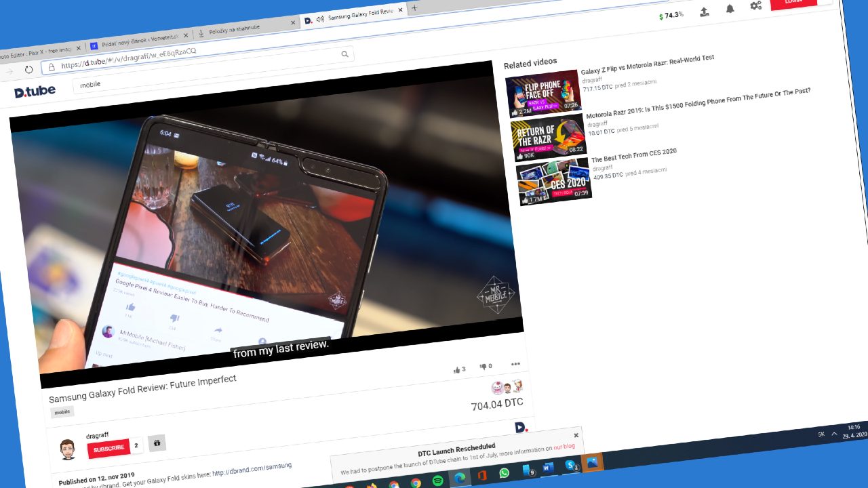The width and height of the screenshot is (868, 488).
Task: Click the d.tube URL in address bar
Action: (129, 59)
